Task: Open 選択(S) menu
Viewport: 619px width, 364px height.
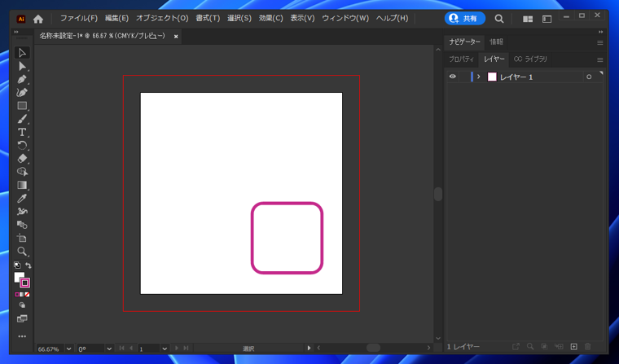Action: [239, 18]
